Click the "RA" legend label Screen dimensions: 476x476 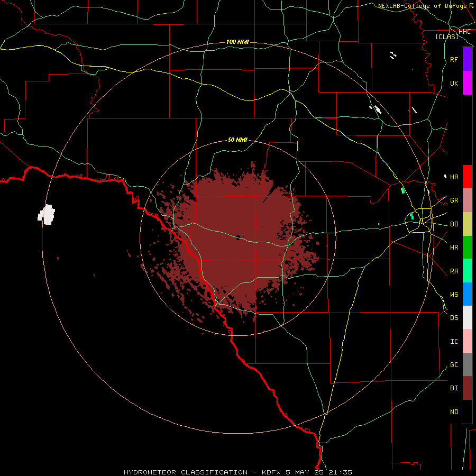coord(454,271)
